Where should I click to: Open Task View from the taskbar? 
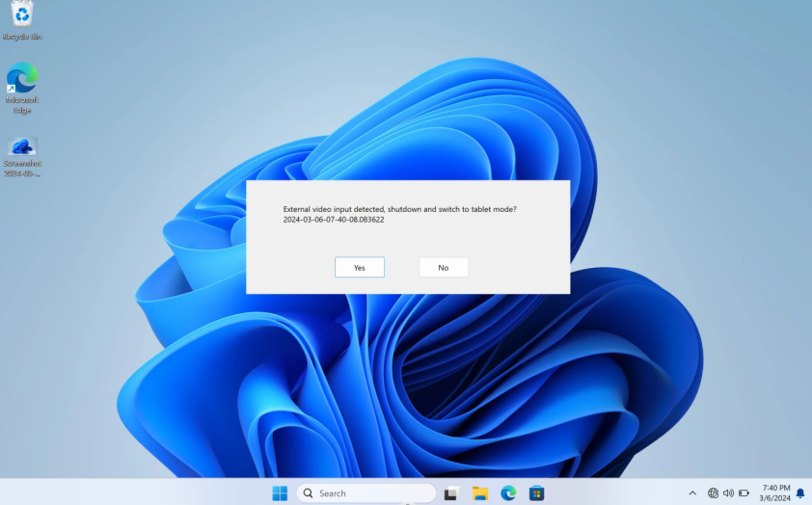(450, 493)
